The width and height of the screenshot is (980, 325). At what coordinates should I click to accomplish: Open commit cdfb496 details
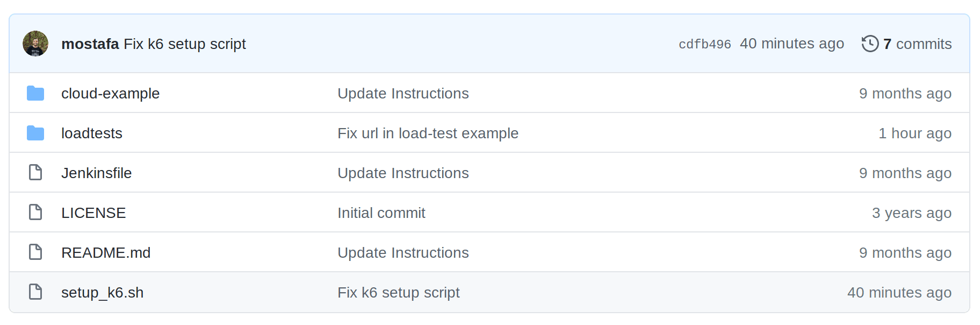click(x=704, y=44)
